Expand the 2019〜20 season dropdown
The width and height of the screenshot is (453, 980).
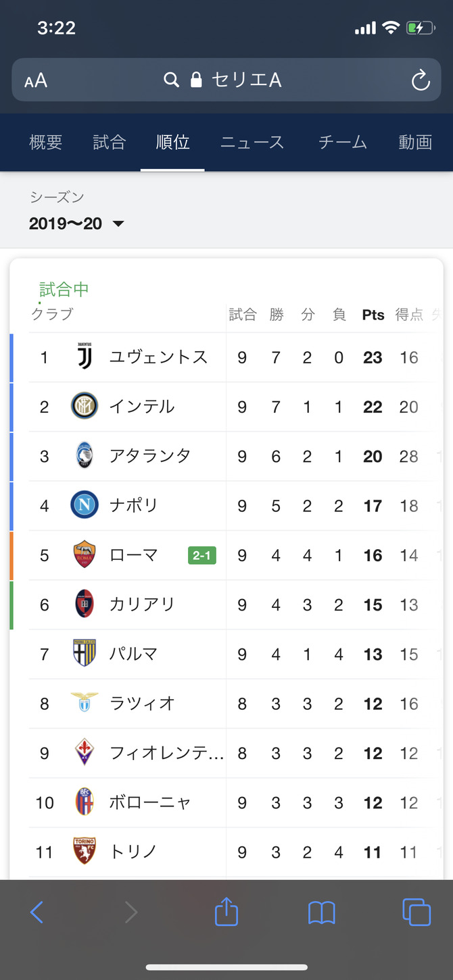[x=76, y=224]
